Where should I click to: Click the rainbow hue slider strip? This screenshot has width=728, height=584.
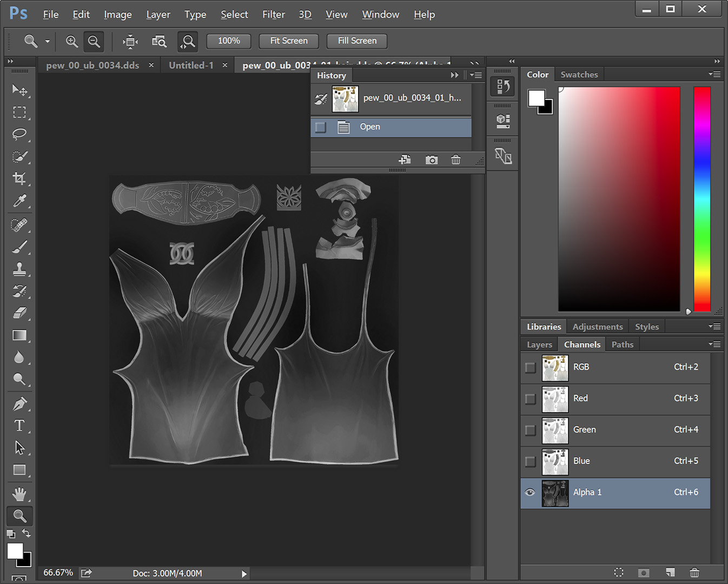pyautogui.click(x=701, y=199)
